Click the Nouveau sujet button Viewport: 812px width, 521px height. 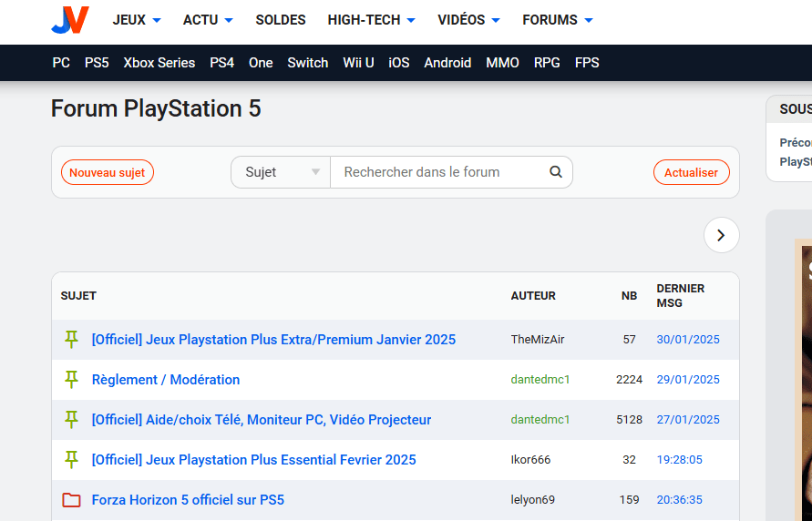click(x=108, y=172)
